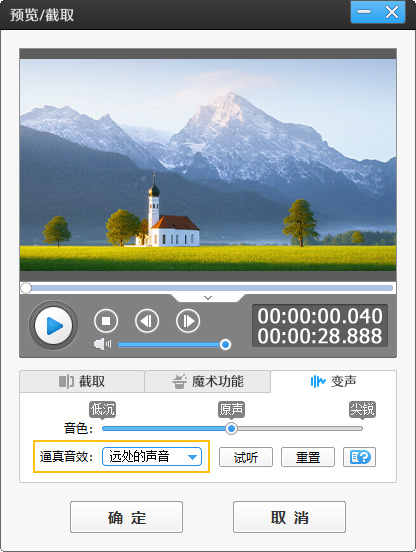Screen dimensions: 416x552
Task: Select the 远处的声音 combo box
Action: 152,457
